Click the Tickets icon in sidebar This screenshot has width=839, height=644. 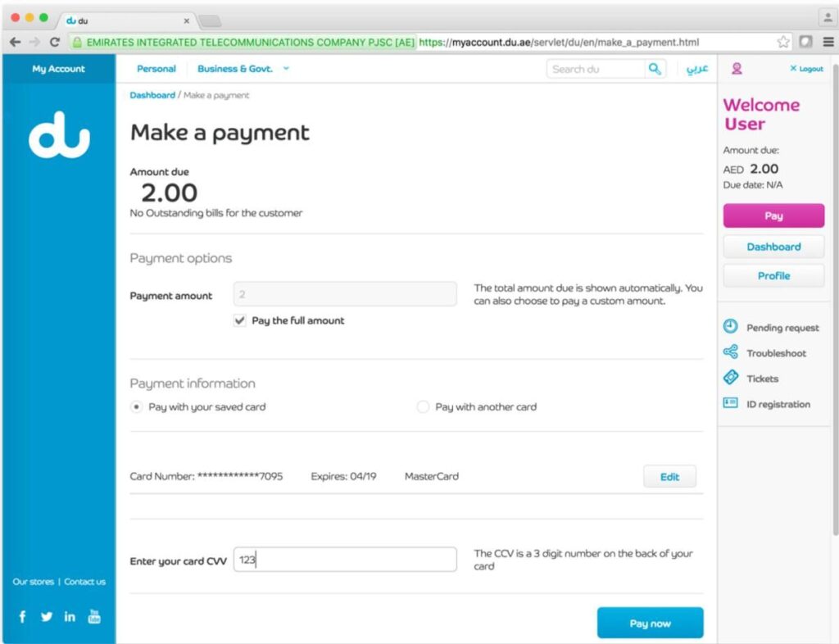(x=730, y=378)
